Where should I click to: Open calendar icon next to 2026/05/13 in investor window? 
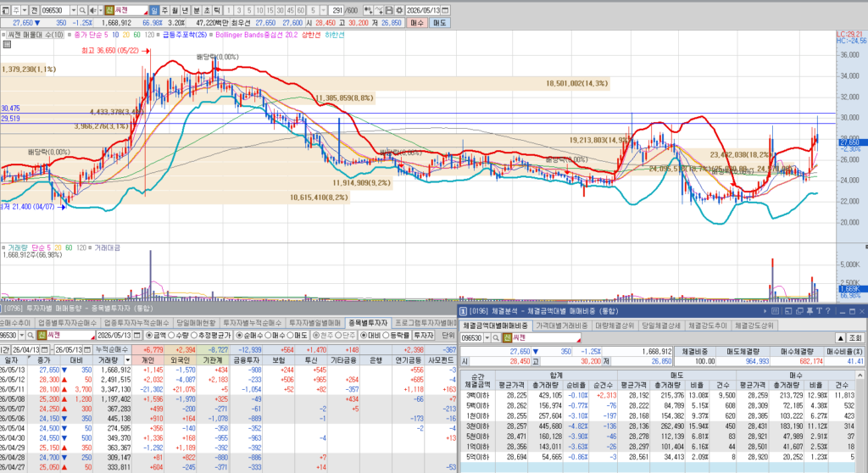136,336
